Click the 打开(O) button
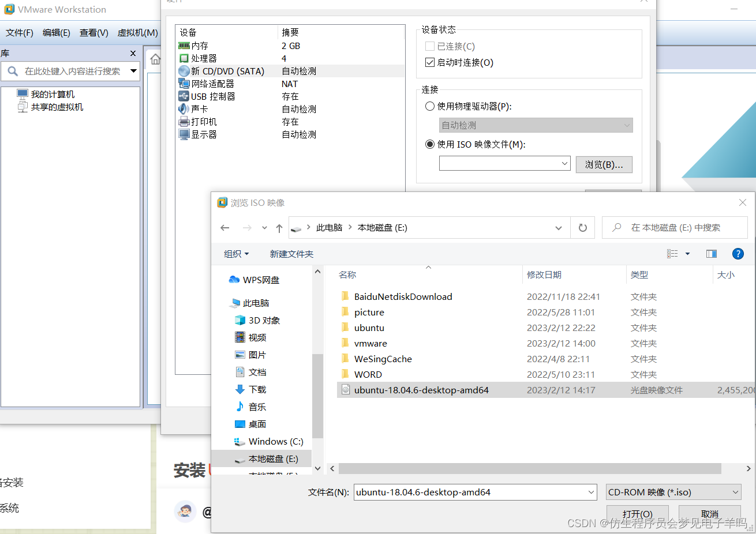756x534 pixels. (638, 514)
